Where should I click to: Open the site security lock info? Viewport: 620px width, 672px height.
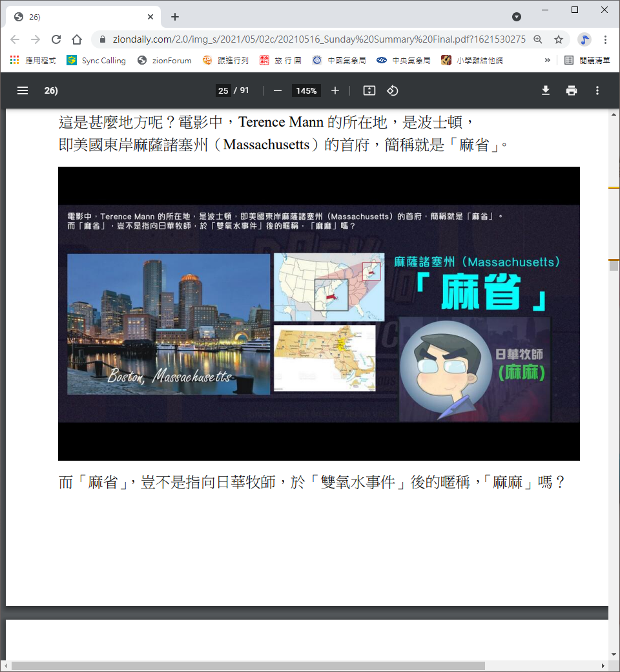pyautogui.click(x=103, y=39)
